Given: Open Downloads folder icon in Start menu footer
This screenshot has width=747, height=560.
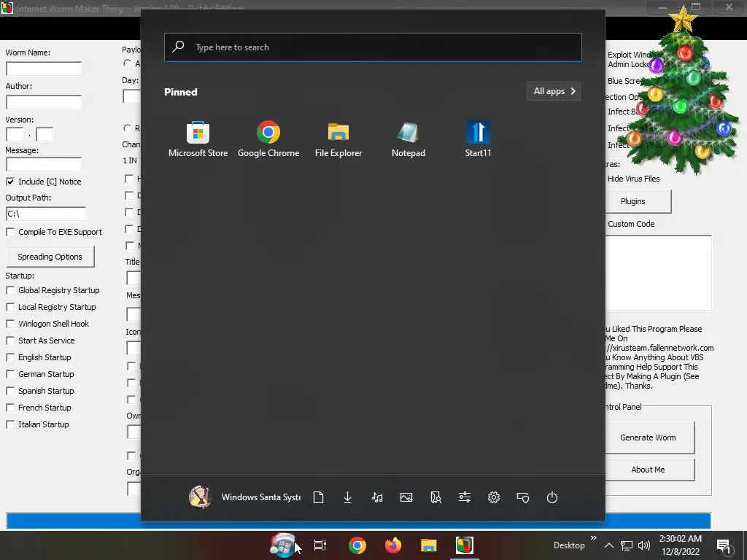Looking at the screenshot, I should [x=348, y=497].
